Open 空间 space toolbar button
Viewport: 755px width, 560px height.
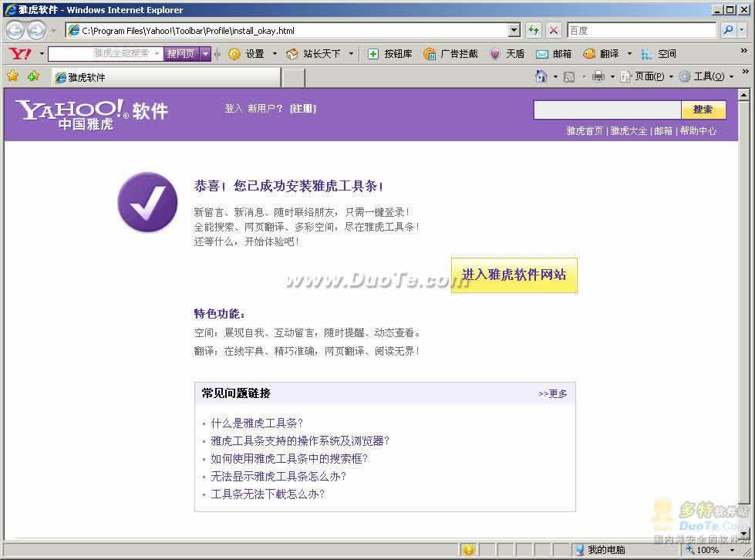(659, 54)
